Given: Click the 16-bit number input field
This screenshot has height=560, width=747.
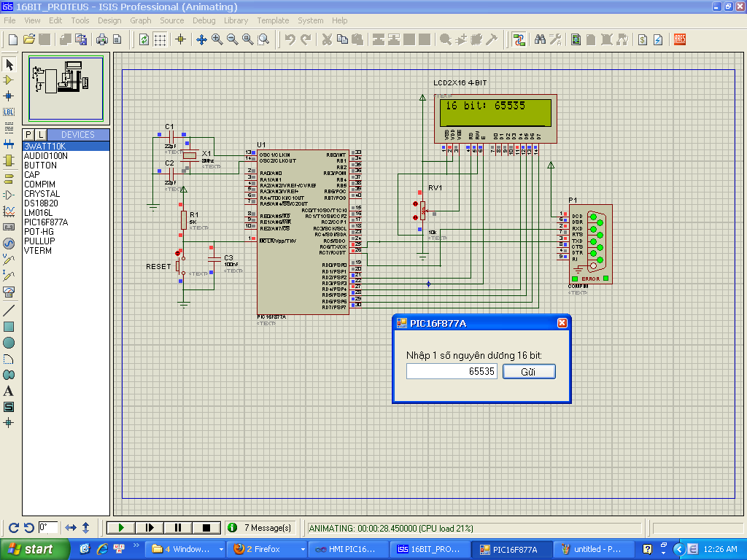Looking at the screenshot, I should [452, 372].
